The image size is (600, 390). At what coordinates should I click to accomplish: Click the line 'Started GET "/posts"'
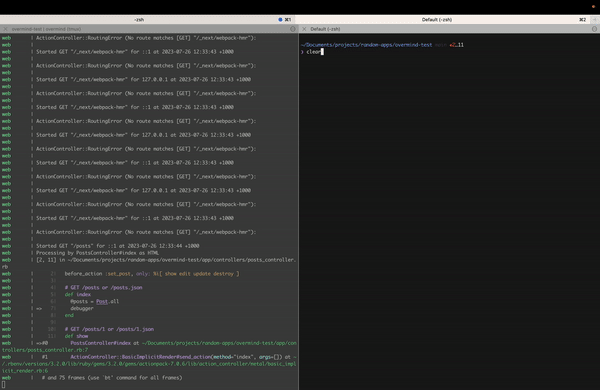point(118,246)
